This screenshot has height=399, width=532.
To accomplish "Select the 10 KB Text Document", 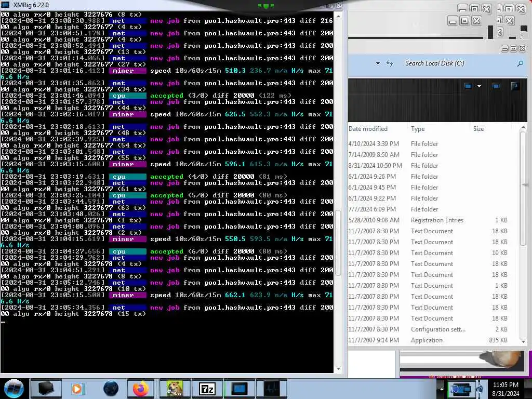I will click(433, 253).
